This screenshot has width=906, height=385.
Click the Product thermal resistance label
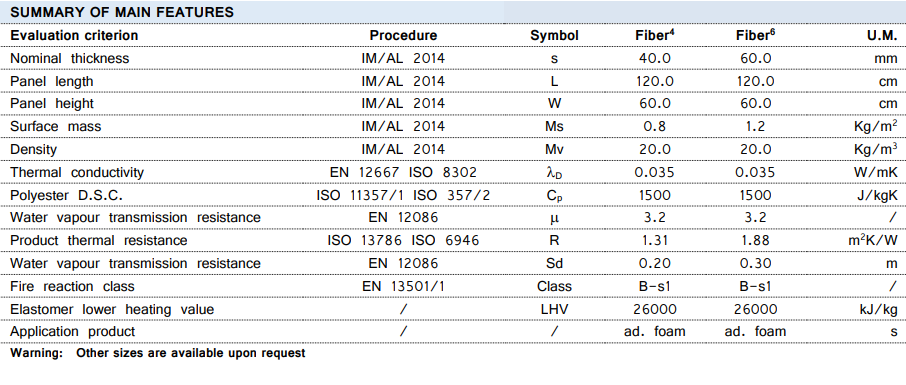point(99,240)
